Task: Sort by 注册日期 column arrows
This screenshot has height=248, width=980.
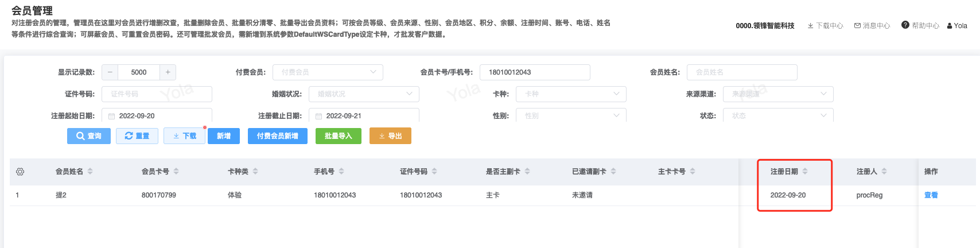Action: pos(805,172)
